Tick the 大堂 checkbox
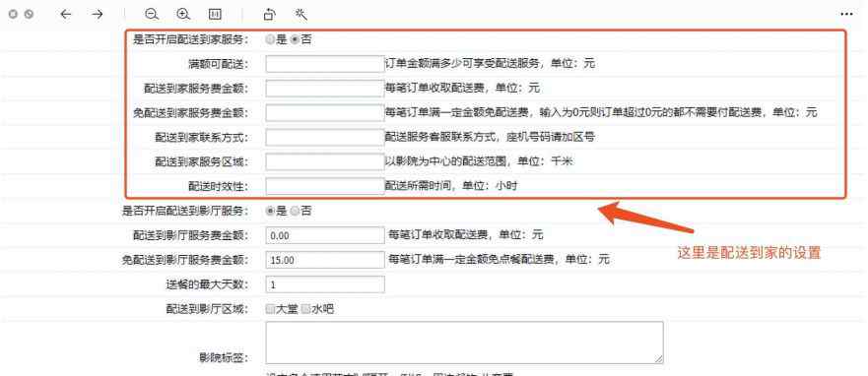 pos(270,309)
